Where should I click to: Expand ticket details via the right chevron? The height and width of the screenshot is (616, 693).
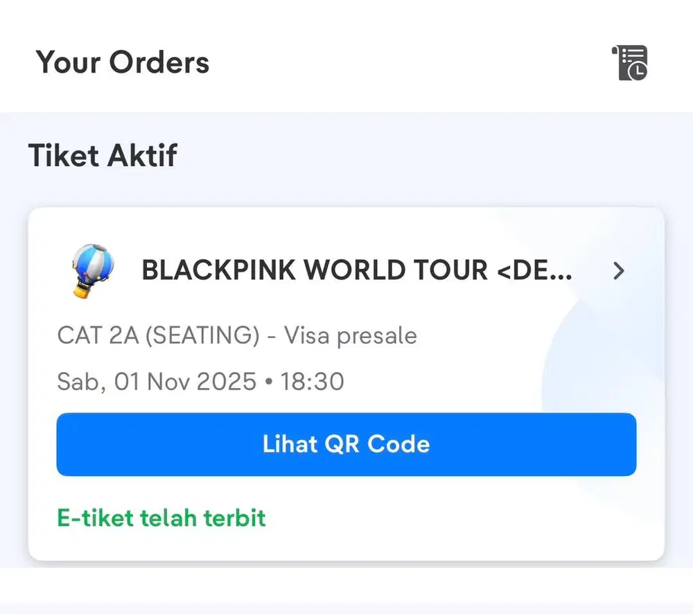[619, 271]
